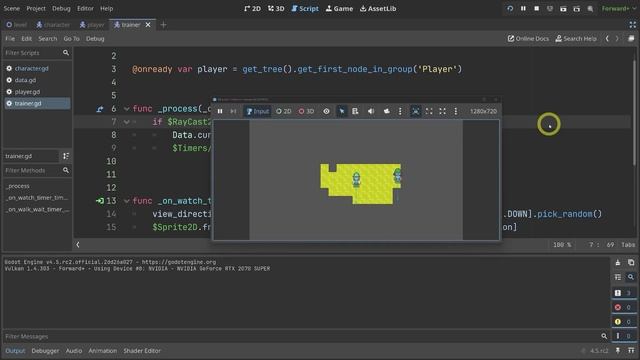
Task: Jump to the _on_walk_wait_timer method
Action: (37, 209)
